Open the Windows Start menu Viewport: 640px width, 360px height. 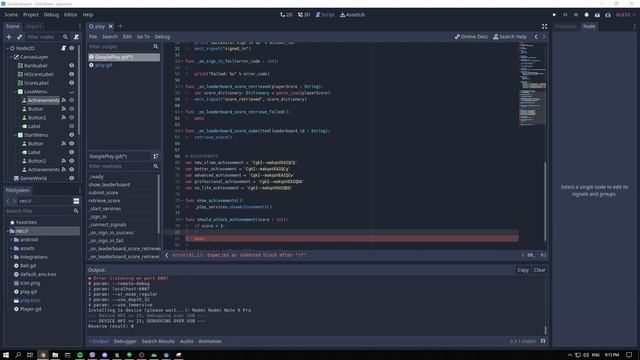click(x=6, y=355)
